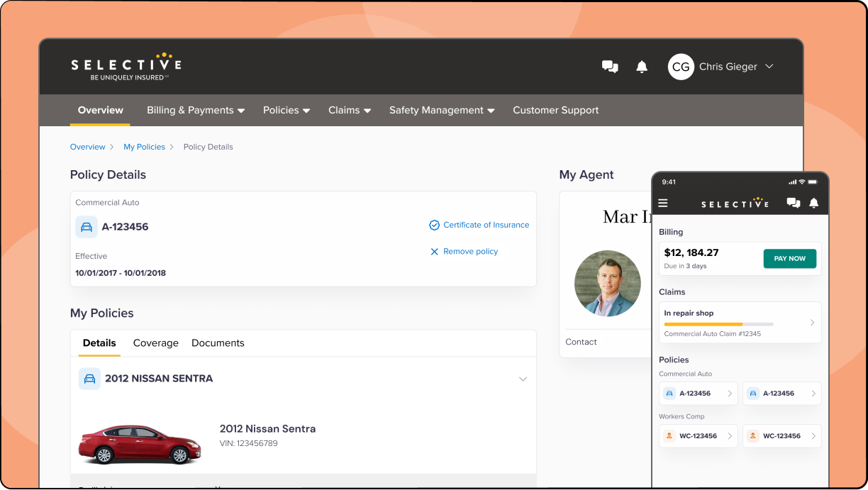868x490 pixels.
Task: Switch to the Documents tab
Action: coord(218,343)
